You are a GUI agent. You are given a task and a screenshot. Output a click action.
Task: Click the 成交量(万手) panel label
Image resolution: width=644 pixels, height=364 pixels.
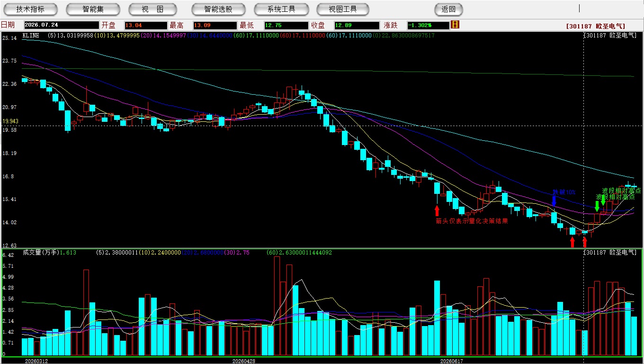41,253
